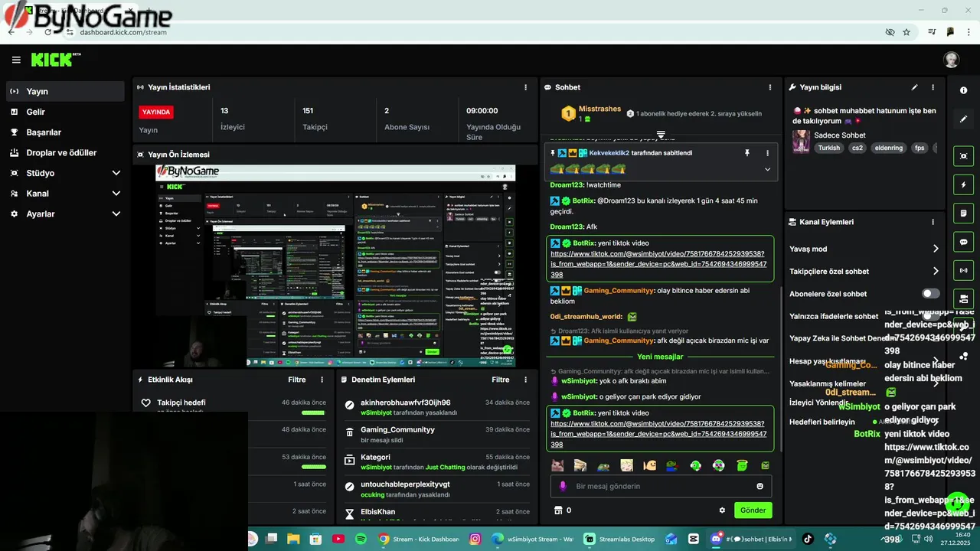Open Yayın İstatistikleri panel options menu
The image size is (980, 551).
[x=525, y=87]
